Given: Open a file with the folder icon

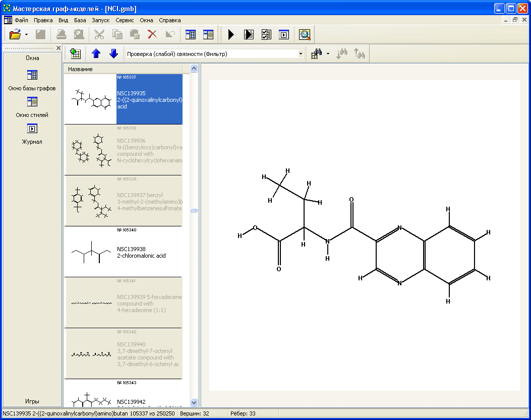Looking at the screenshot, I should (x=15, y=34).
